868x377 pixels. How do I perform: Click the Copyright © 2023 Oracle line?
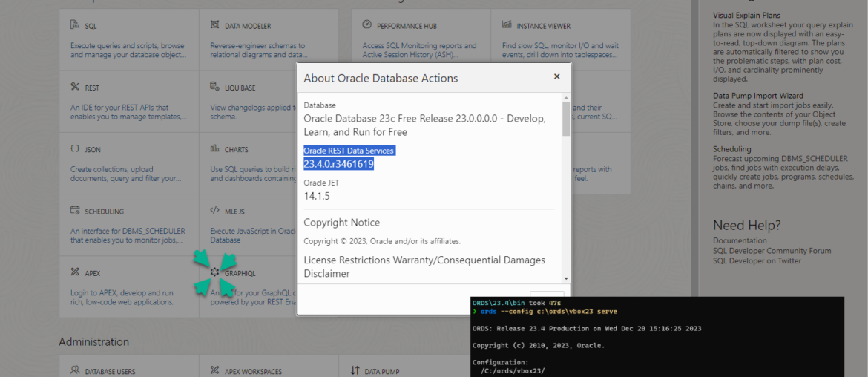(382, 241)
